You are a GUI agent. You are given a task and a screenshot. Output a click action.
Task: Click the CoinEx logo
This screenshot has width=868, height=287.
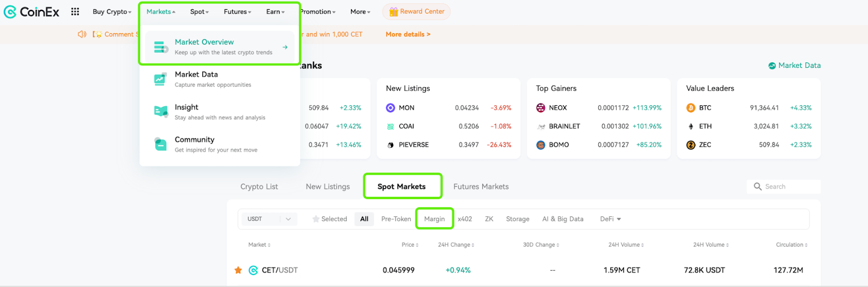click(31, 11)
